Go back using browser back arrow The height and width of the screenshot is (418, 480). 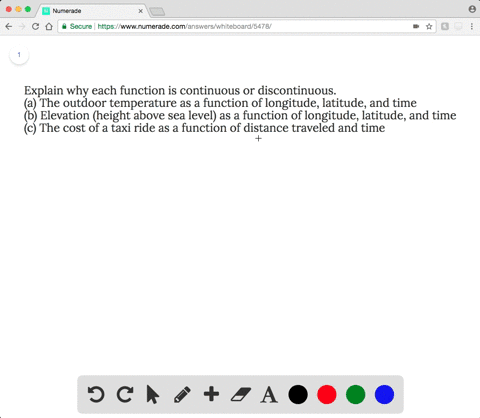pyautogui.click(x=9, y=26)
